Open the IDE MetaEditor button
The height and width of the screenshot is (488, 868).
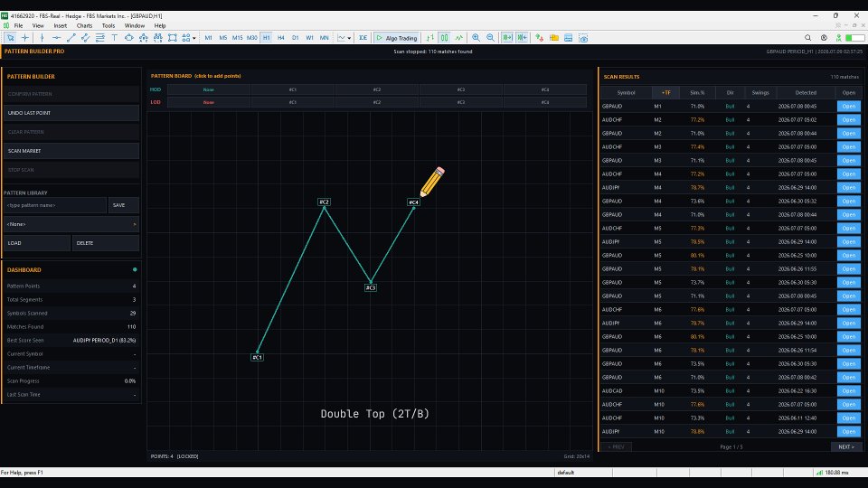(363, 38)
